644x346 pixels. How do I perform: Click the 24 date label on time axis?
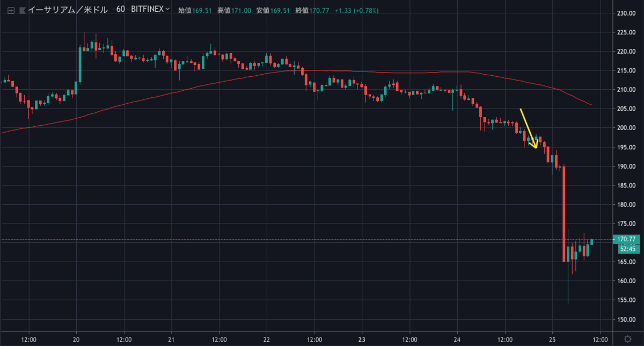click(457, 340)
